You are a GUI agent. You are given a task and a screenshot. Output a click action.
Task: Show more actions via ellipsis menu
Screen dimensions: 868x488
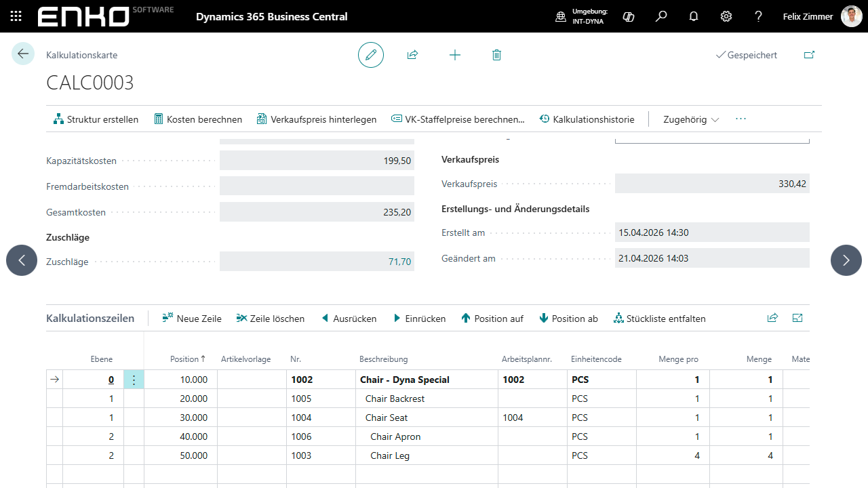pos(741,119)
